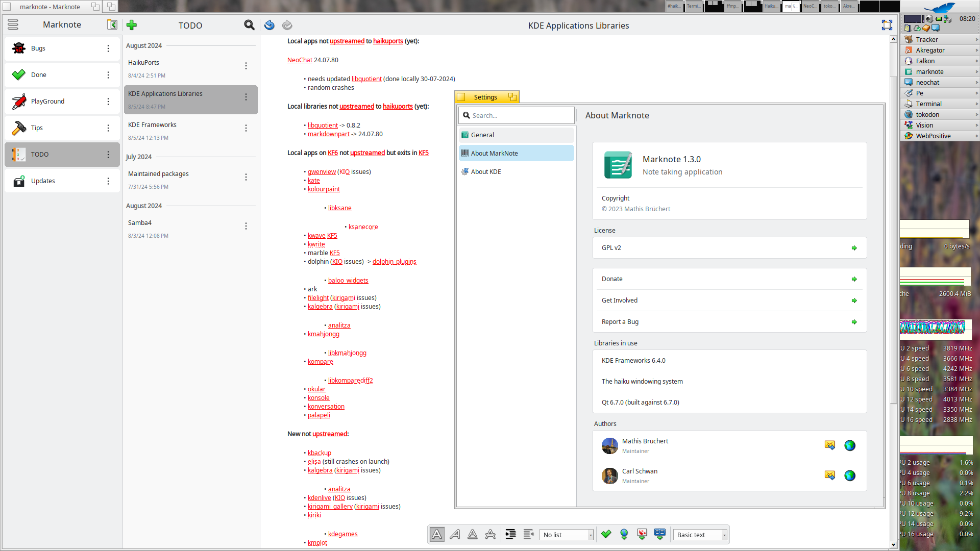Click the PlayGround notebook icon
The image size is (980, 551).
click(x=19, y=101)
